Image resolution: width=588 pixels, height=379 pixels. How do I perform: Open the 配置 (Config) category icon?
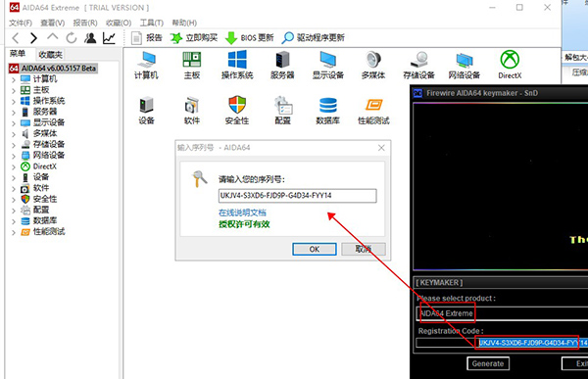282,111
